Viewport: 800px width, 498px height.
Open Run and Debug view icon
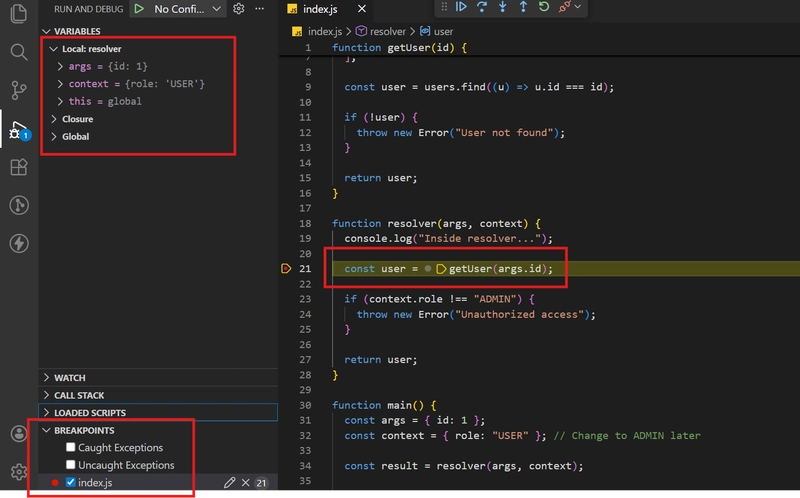pos(19,130)
